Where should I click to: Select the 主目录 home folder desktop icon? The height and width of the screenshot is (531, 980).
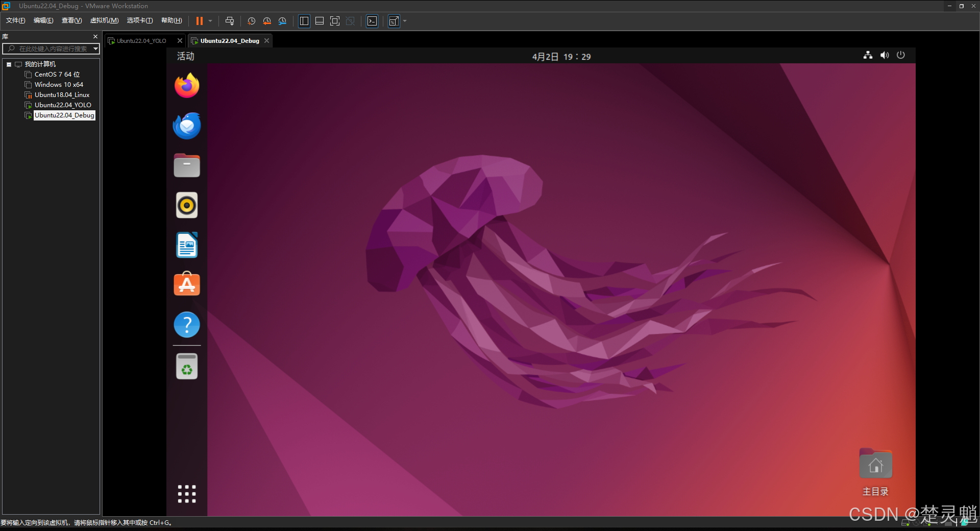[x=875, y=472]
